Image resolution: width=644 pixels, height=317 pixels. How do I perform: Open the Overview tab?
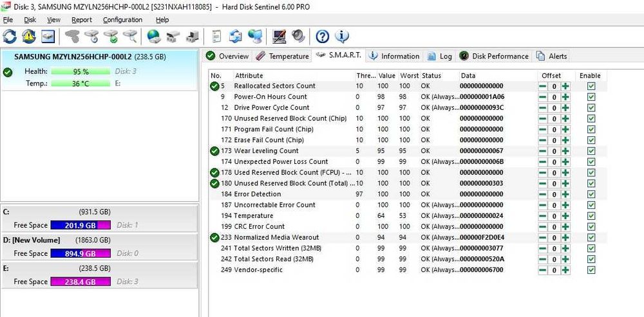pos(227,56)
